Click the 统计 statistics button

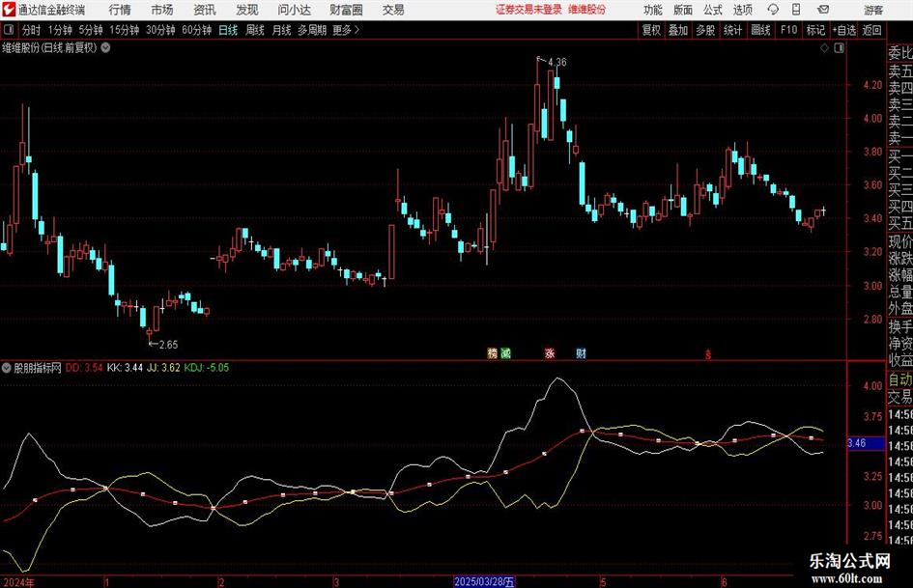click(733, 30)
